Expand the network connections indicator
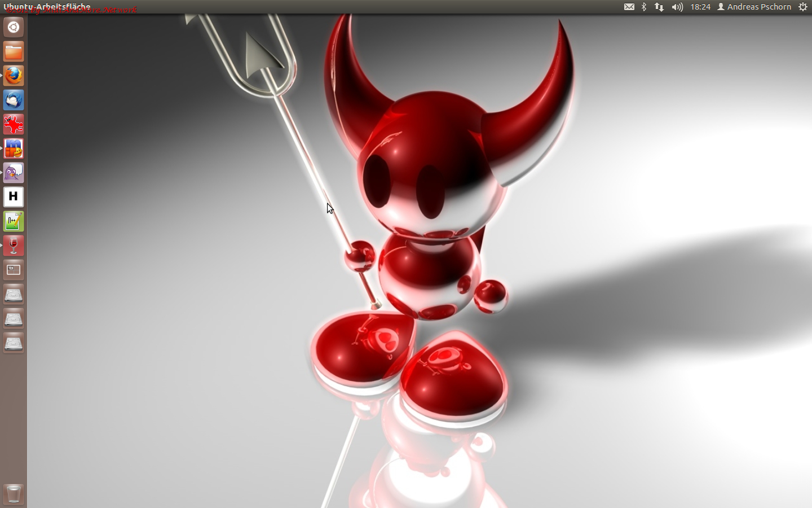Screen dimensions: 812x508 [659, 7]
